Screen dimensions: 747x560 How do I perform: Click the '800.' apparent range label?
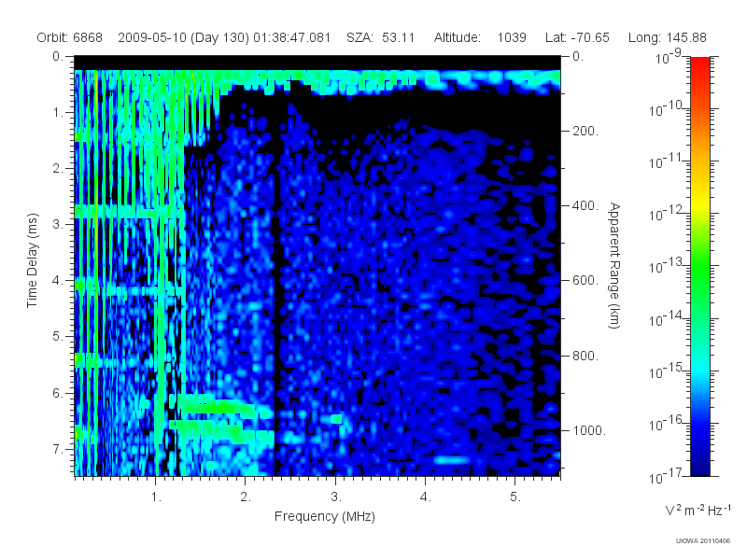(x=585, y=356)
